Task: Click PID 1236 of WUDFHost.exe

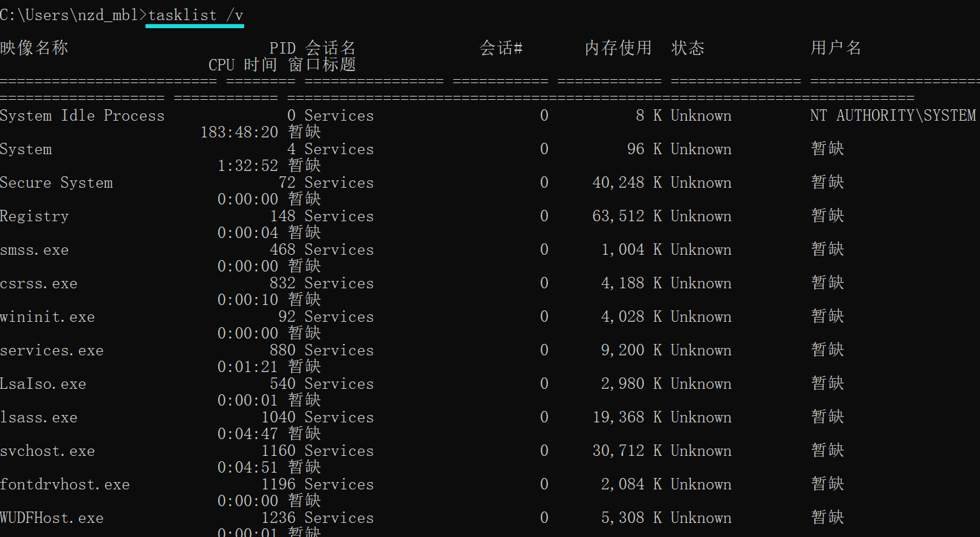Action: [278, 518]
